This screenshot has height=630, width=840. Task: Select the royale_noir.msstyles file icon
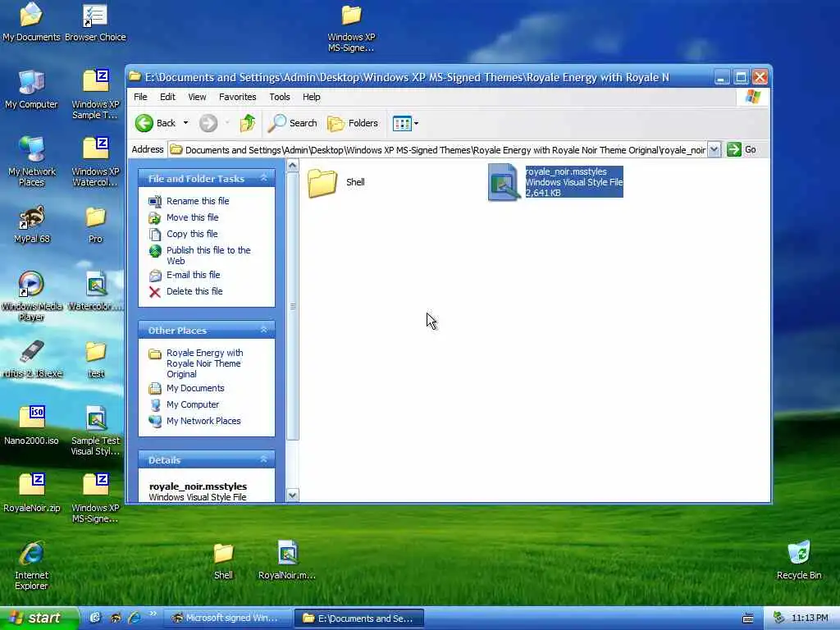pyautogui.click(x=504, y=183)
